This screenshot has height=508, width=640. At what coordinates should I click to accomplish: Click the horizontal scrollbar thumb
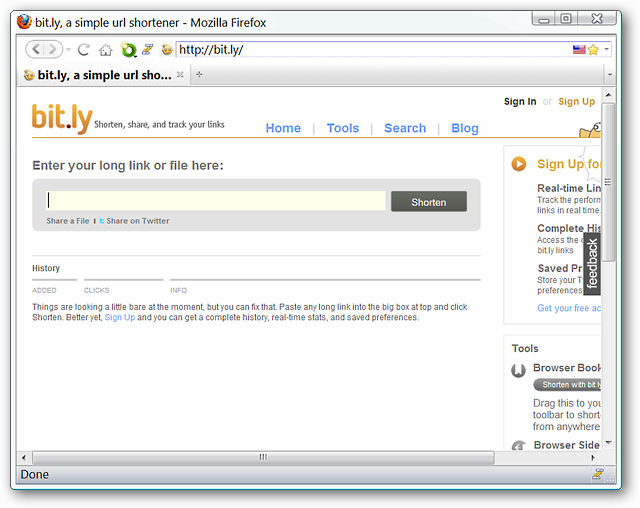pos(263,457)
